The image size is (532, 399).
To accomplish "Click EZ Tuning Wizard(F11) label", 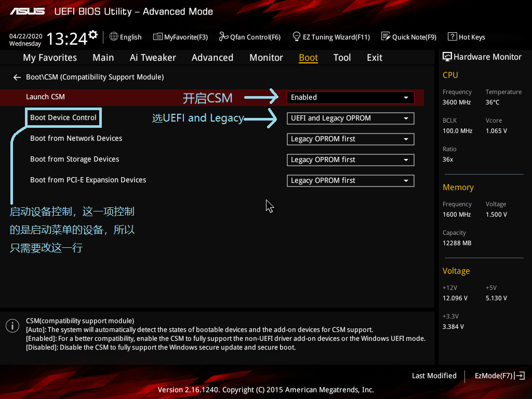I will click(336, 37).
